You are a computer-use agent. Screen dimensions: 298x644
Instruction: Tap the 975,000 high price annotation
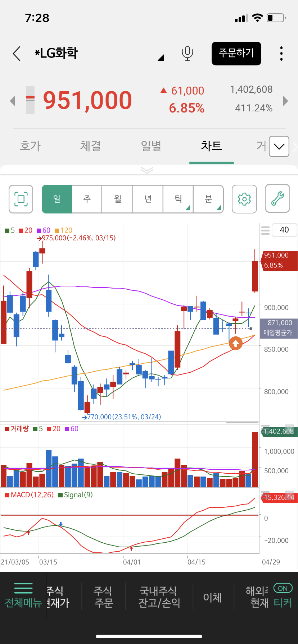tap(76, 238)
